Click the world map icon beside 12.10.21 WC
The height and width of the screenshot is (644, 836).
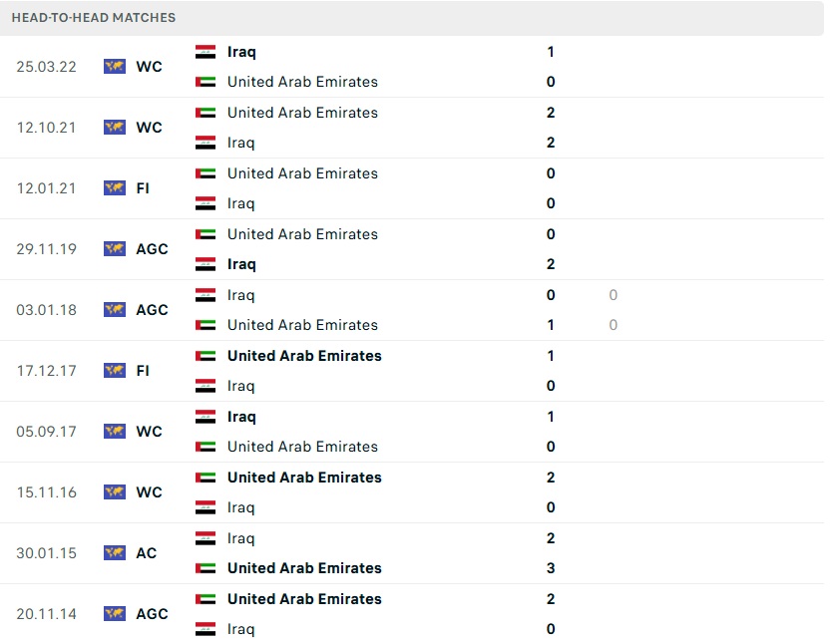click(x=115, y=128)
